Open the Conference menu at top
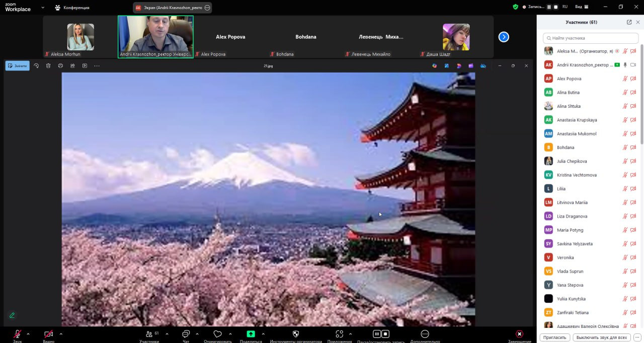The height and width of the screenshot is (343, 644). tap(72, 8)
